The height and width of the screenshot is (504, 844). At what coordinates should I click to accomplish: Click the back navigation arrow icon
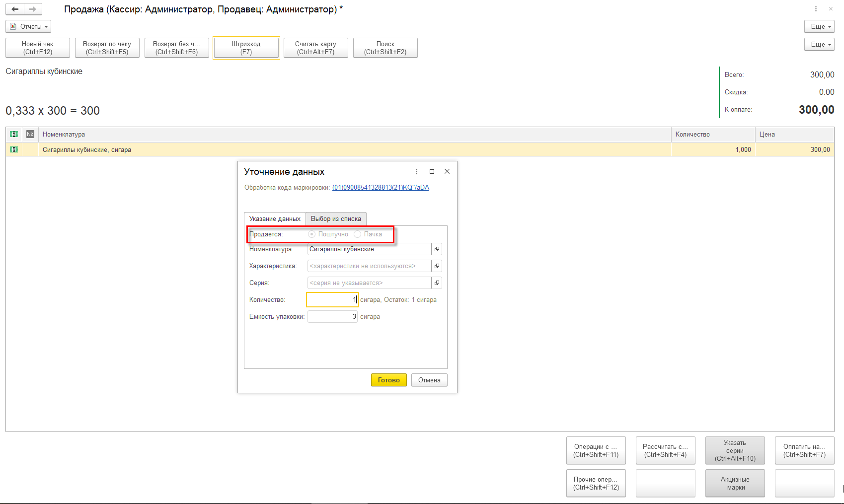(x=15, y=9)
